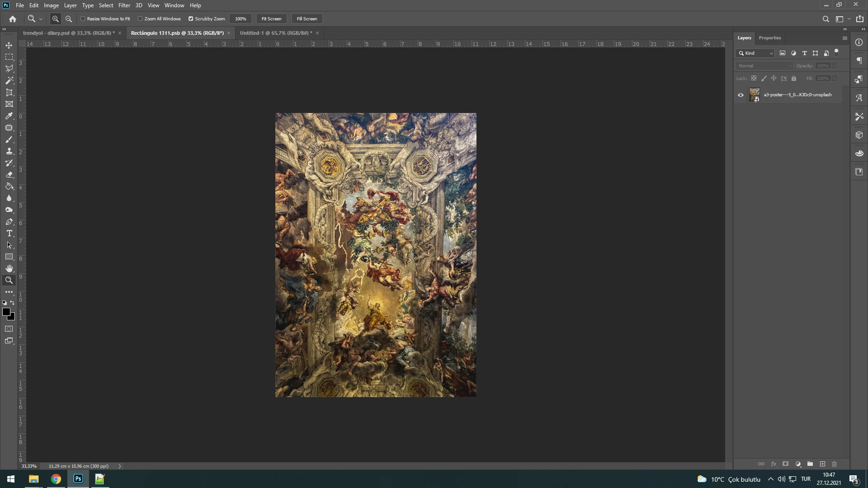The width and height of the screenshot is (868, 488).
Task: Select the Clone Stamp tool
Action: pyautogui.click(x=9, y=151)
